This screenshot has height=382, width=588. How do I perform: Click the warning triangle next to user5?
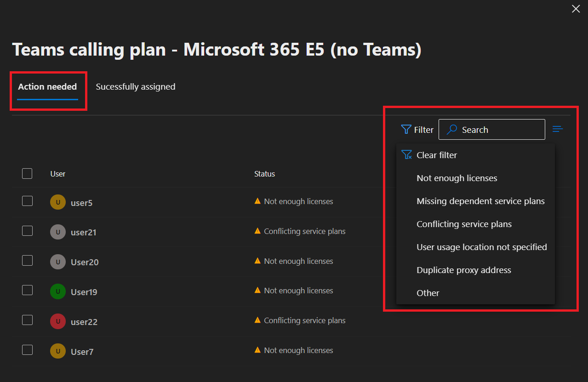[x=257, y=201]
